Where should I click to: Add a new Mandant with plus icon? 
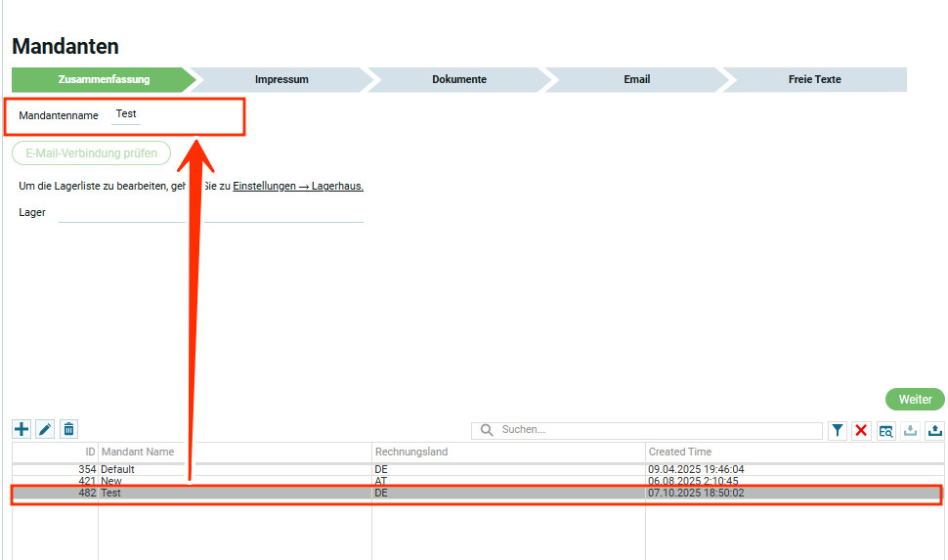(22, 429)
